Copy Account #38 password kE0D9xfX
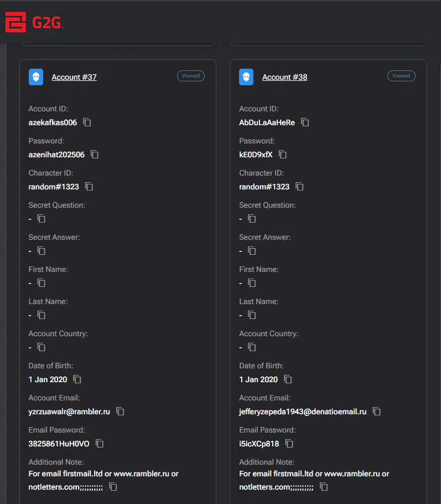 tap(283, 155)
